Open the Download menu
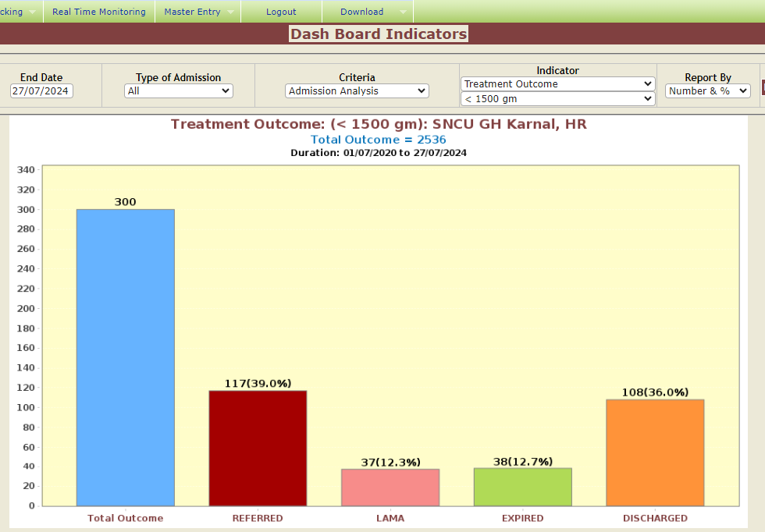The image size is (765, 532). tap(361, 12)
